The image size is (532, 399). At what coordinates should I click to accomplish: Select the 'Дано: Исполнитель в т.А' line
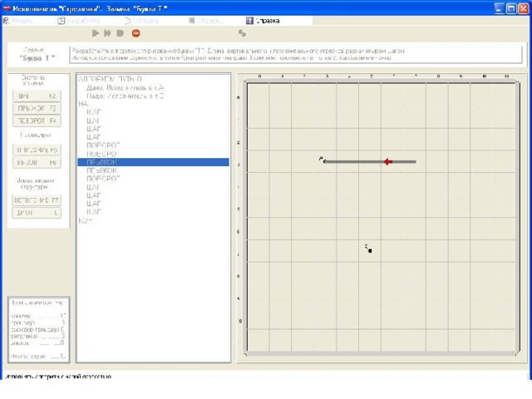point(125,87)
